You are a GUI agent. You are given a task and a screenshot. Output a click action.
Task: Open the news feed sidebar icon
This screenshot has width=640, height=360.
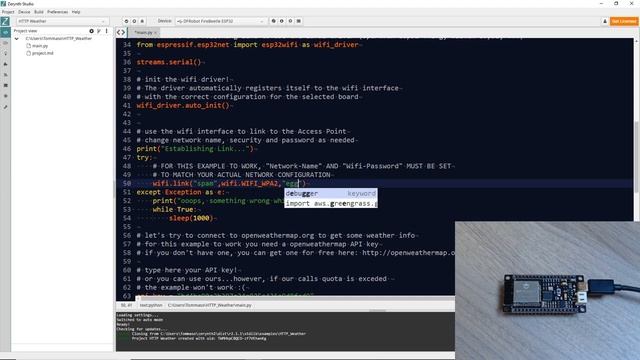(x=5, y=75)
